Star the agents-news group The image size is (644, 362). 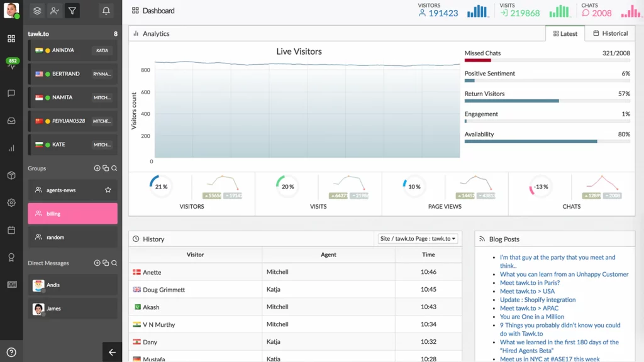point(108,190)
